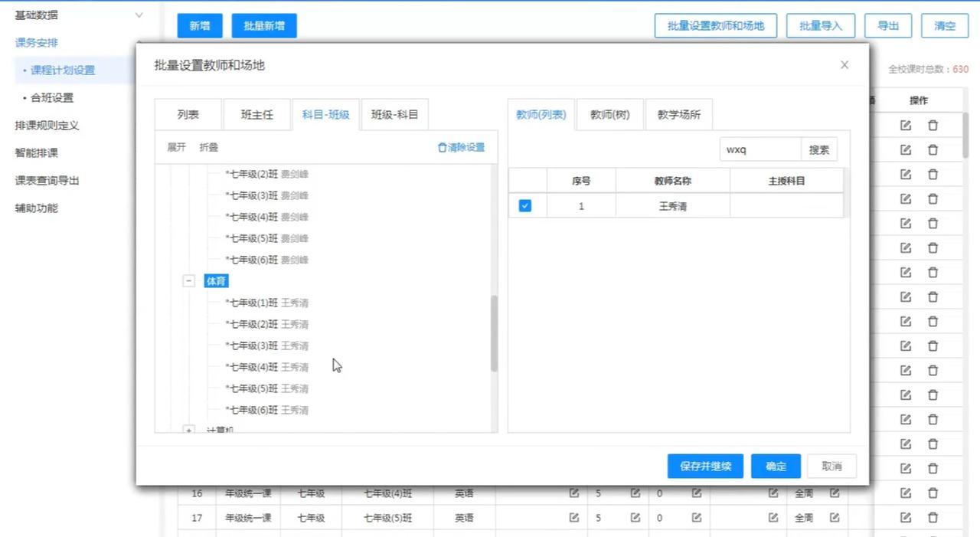This screenshot has width=980, height=537.
Task: Click the 操作 delete trash icon in row 17
Action: (933, 517)
